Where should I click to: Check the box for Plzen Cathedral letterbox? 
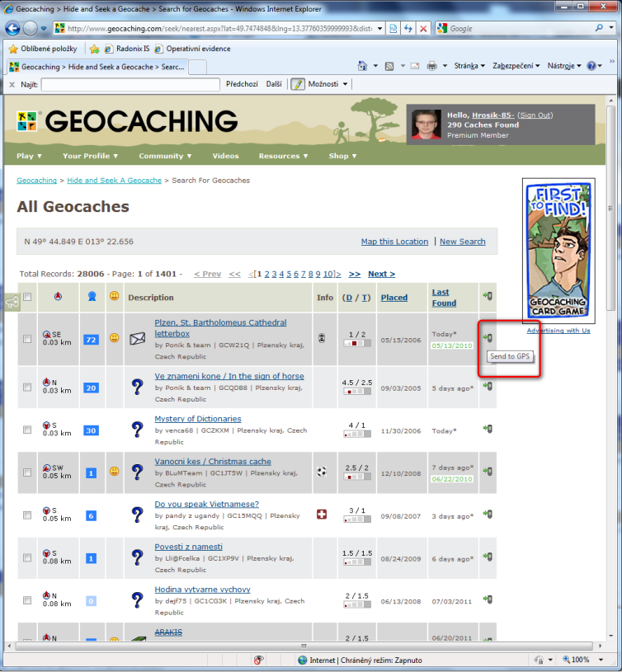point(27,339)
